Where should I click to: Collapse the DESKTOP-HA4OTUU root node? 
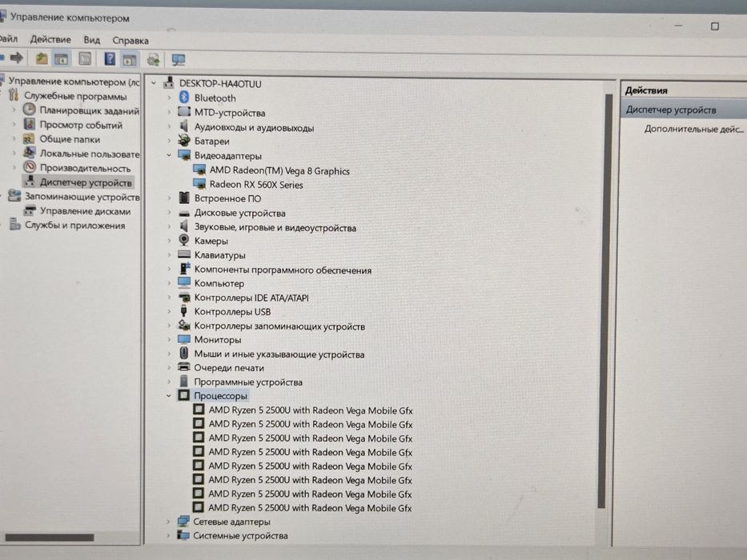(154, 83)
